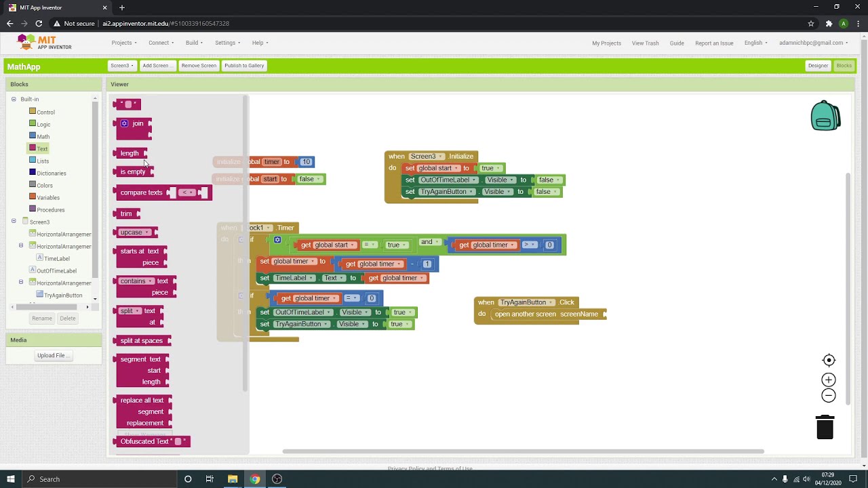Open a new browser tab

122,7
